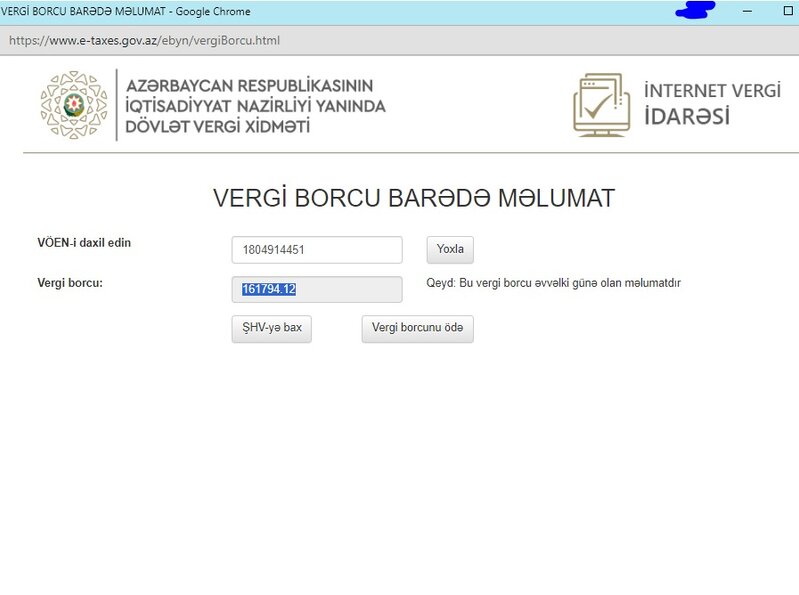
Task: Click the Vergi borcunu ödə button
Action: point(417,328)
